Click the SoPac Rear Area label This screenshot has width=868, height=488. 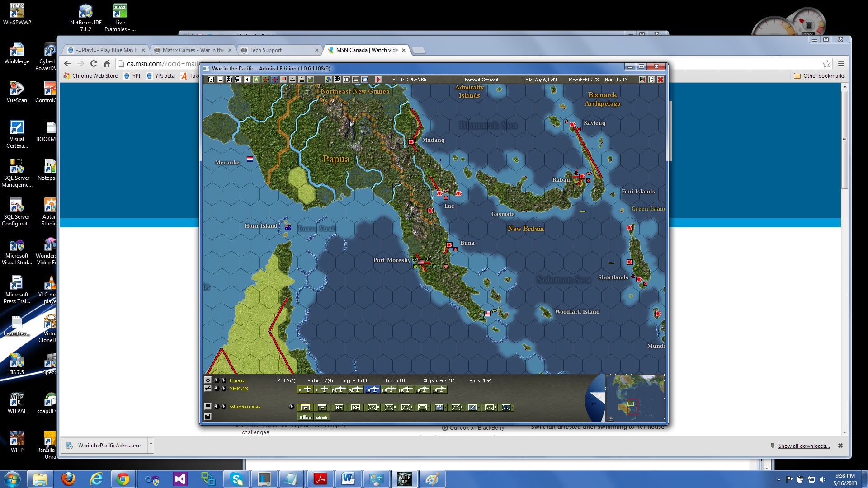pyautogui.click(x=245, y=407)
